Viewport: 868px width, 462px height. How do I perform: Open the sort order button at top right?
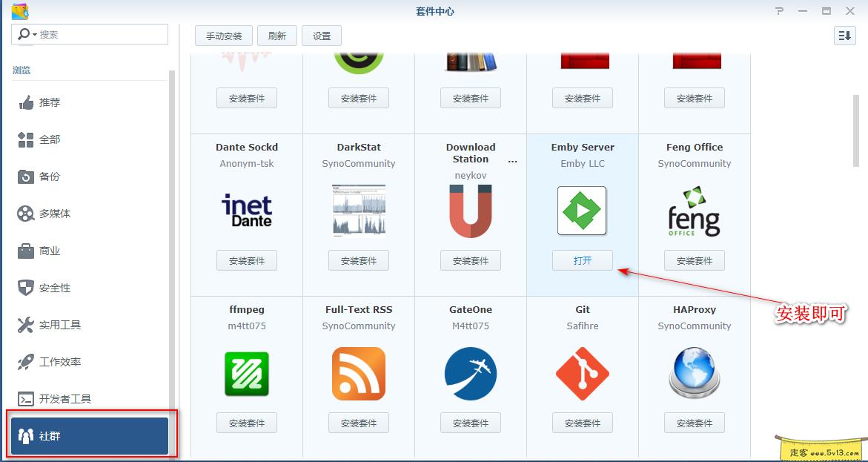click(x=845, y=36)
